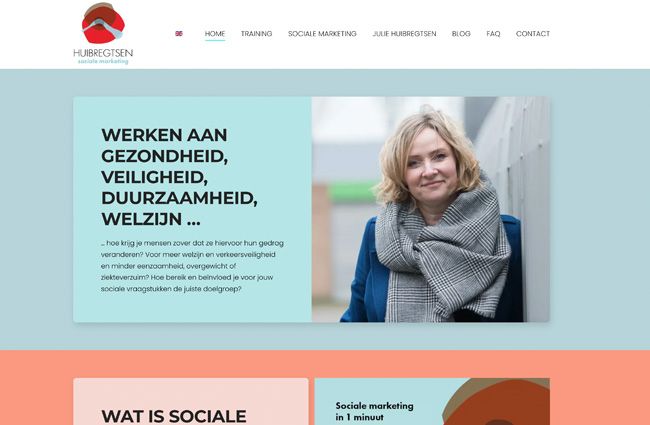Click the 'Werken aan gezondheid' headline
Screen dimensions: 650x425
[179, 177]
